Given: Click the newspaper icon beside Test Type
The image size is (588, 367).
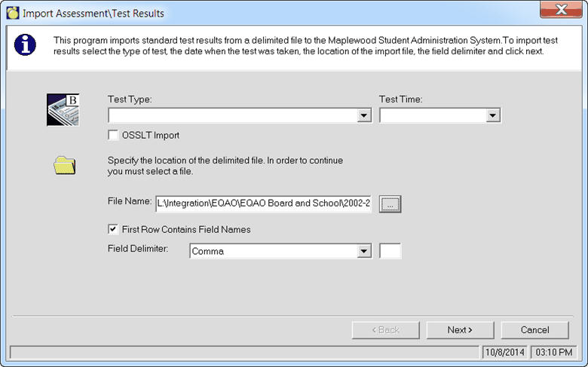Looking at the screenshot, I should click(x=63, y=109).
